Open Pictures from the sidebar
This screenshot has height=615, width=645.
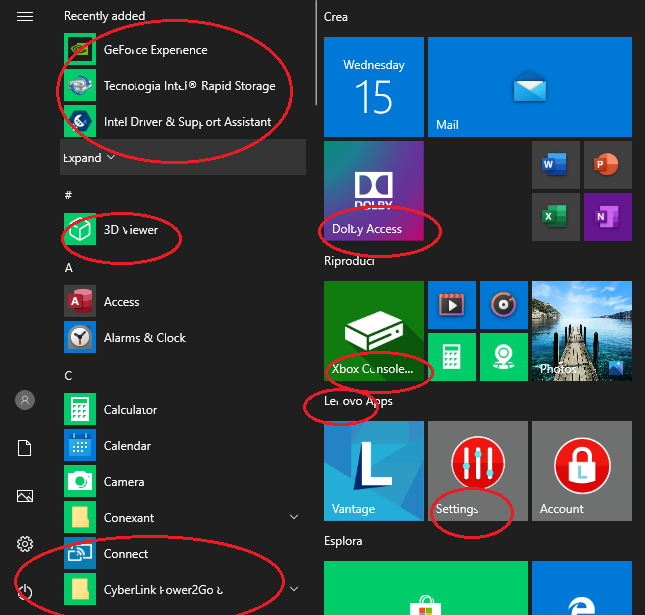25,496
